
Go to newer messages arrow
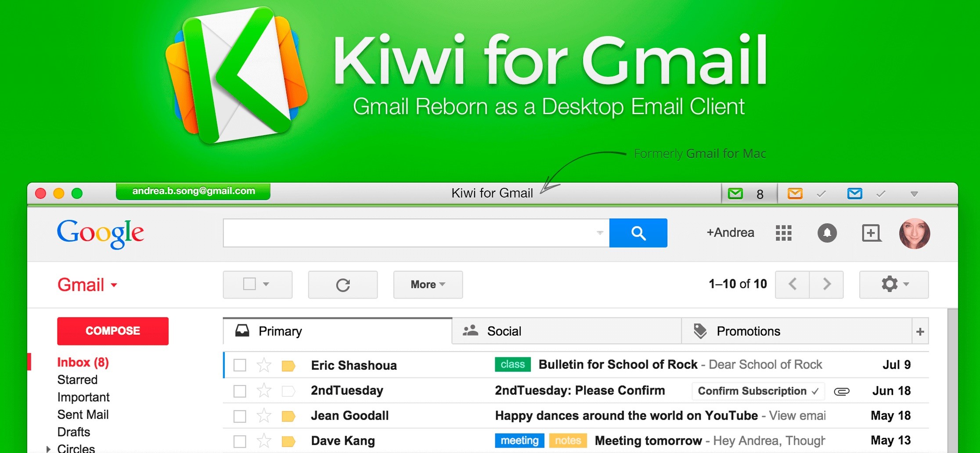pos(793,284)
